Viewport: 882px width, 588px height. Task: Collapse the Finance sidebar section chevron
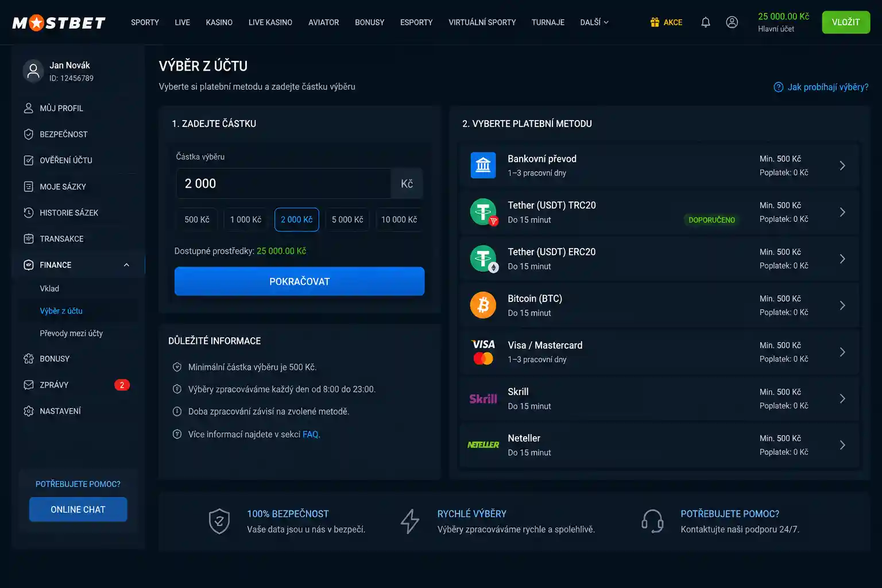pos(126,265)
